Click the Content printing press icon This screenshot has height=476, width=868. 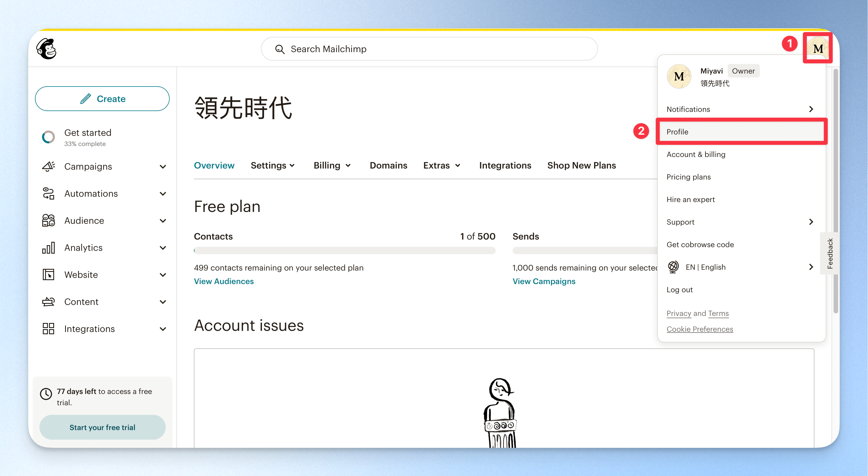48,302
